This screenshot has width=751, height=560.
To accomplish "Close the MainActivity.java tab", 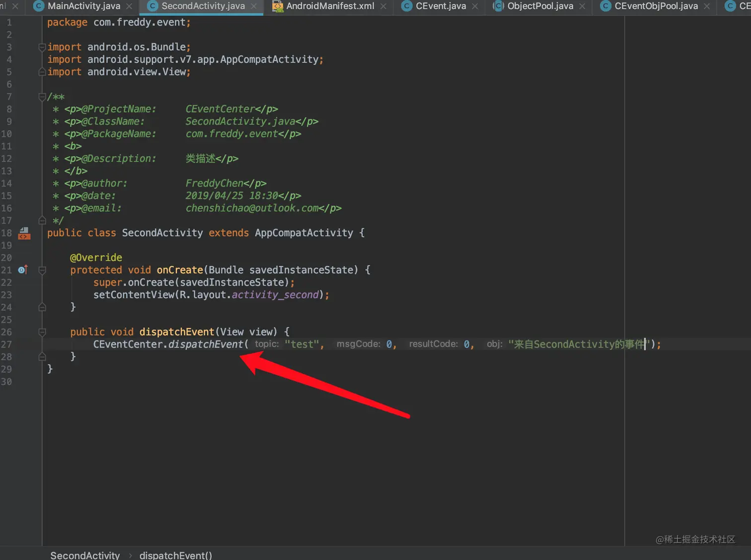I will click(x=129, y=6).
